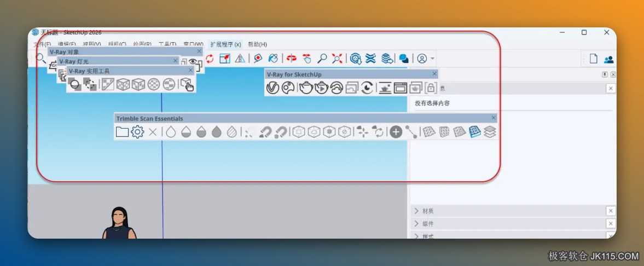Screen dimensions: 644x266
Task: Click the sphere icon in the V-Ray 实用工具 toolbar
Action: point(75,84)
